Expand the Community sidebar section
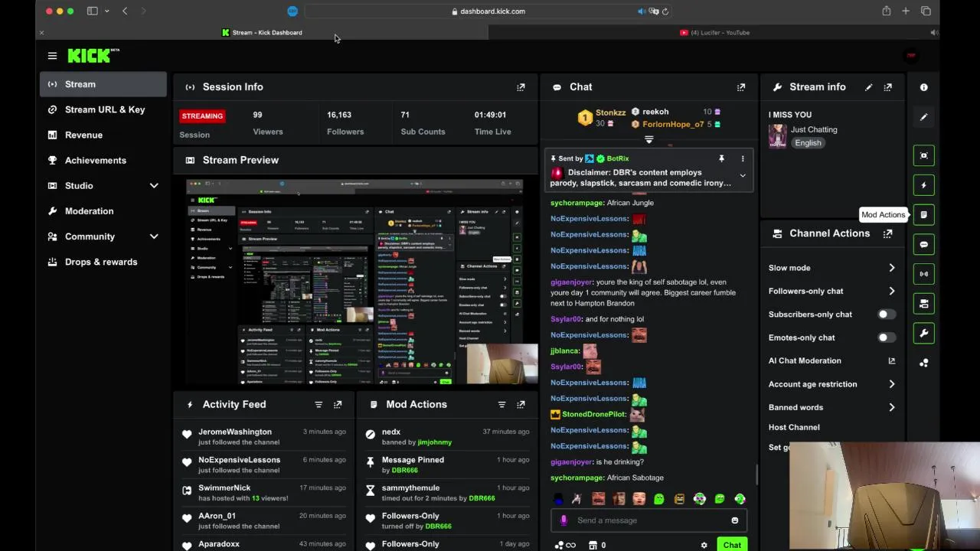Screen dimensions: 980x551 tap(154, 236)
